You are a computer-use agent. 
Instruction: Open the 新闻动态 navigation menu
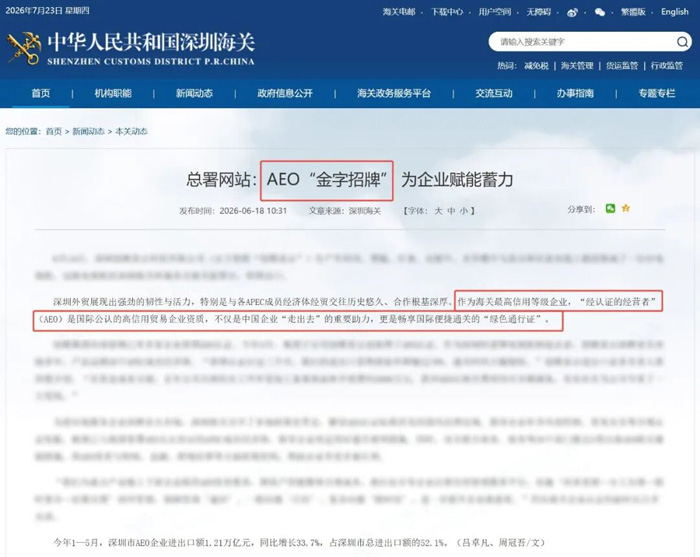194,93
